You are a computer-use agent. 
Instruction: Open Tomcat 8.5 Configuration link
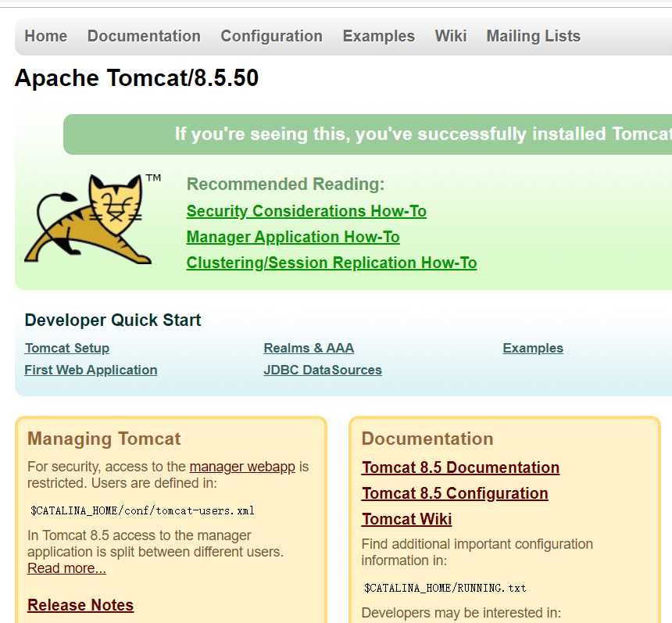pyautogui.click(x=455, y=493)
